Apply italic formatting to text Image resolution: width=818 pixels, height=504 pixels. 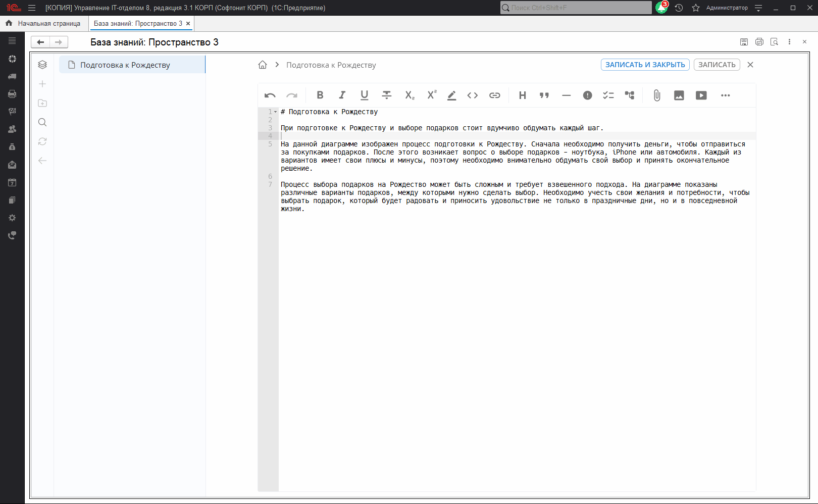pyautogui.click(x=342, y=95)
